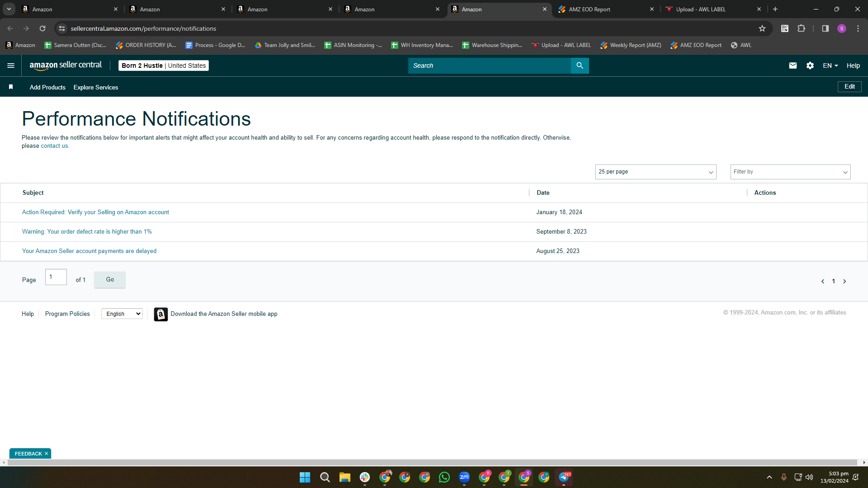Open Slack from the taskbar

(364, 477)
